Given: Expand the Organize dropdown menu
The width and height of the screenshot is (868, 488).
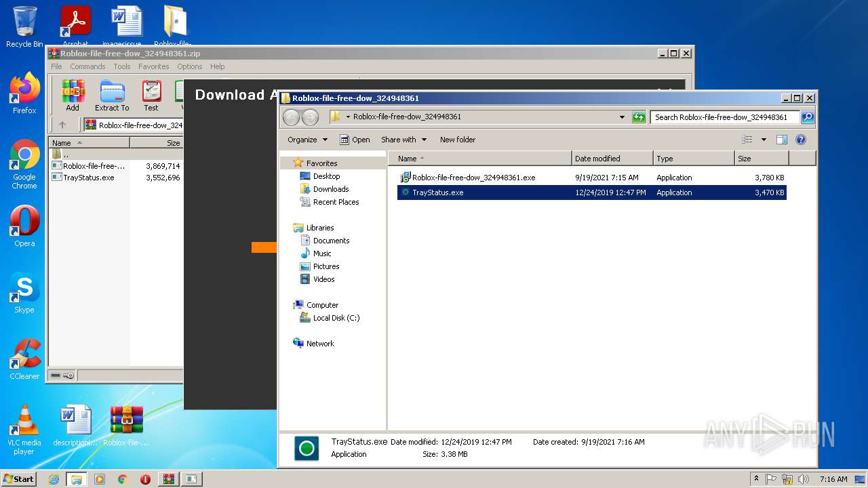Looking at the screenshot, I should click(x=307, y=140).
